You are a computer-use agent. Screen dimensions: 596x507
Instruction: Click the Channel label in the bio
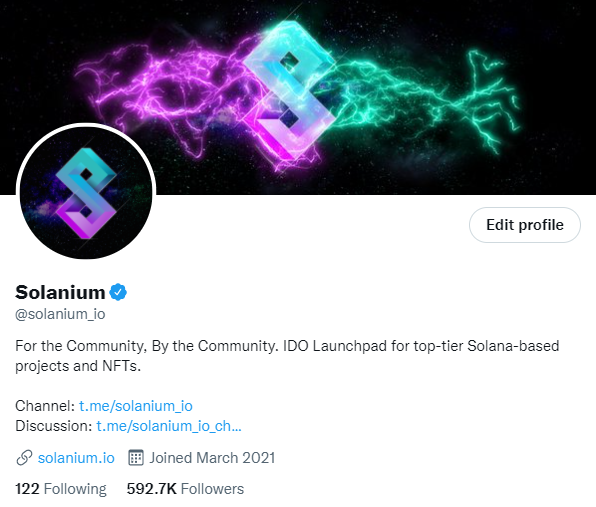pos(45,406)
